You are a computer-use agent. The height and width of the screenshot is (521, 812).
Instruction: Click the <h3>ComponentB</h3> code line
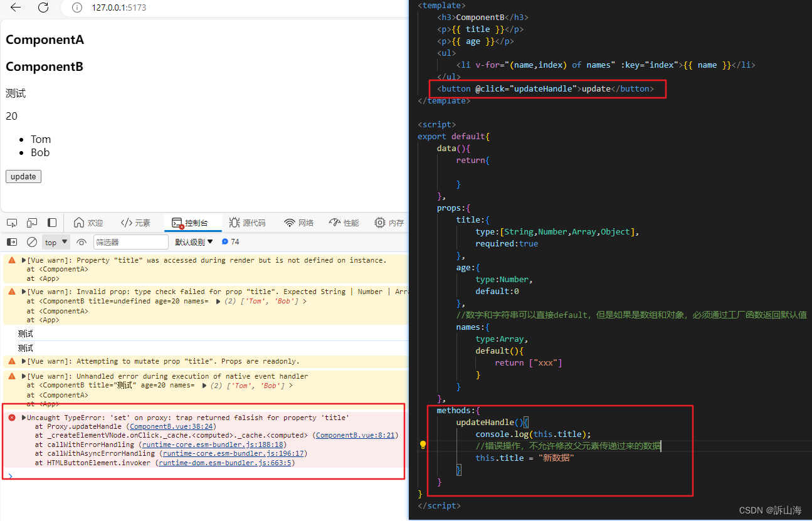(x=483, y=17)
